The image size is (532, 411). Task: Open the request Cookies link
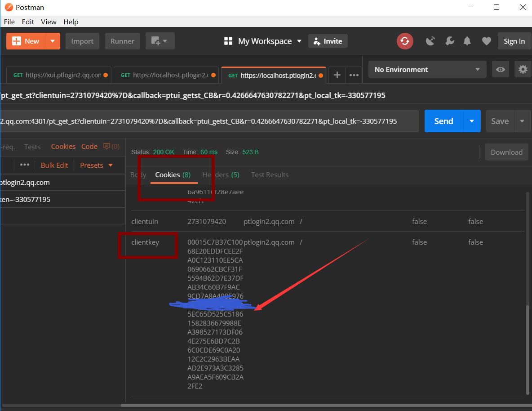[63, 147]
